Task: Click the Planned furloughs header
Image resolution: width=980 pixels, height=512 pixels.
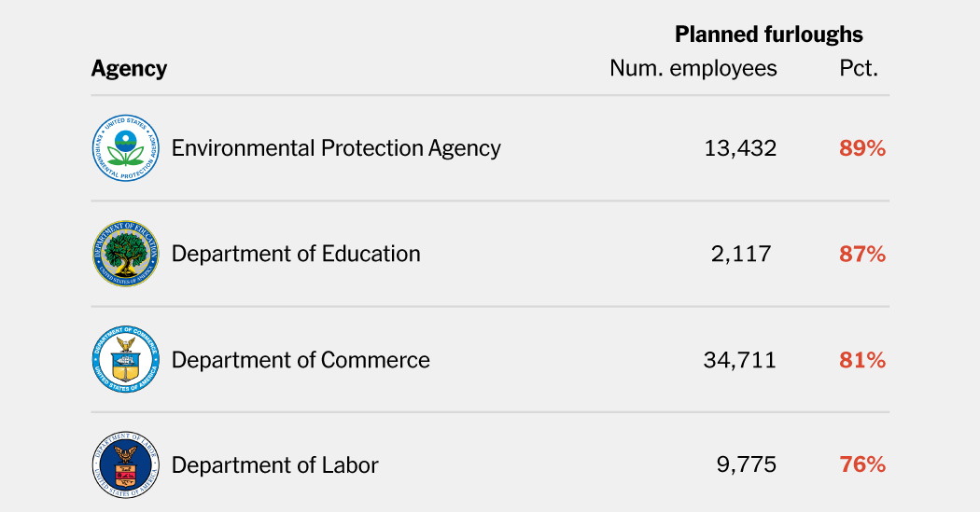Action: [x=768, y=35]
